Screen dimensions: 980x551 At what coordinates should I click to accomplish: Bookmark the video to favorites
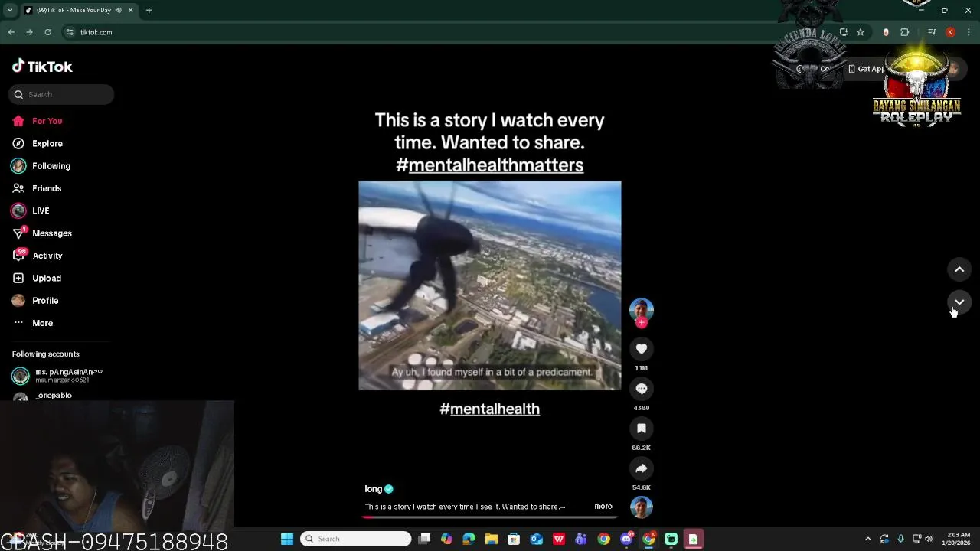coord(642,429)
